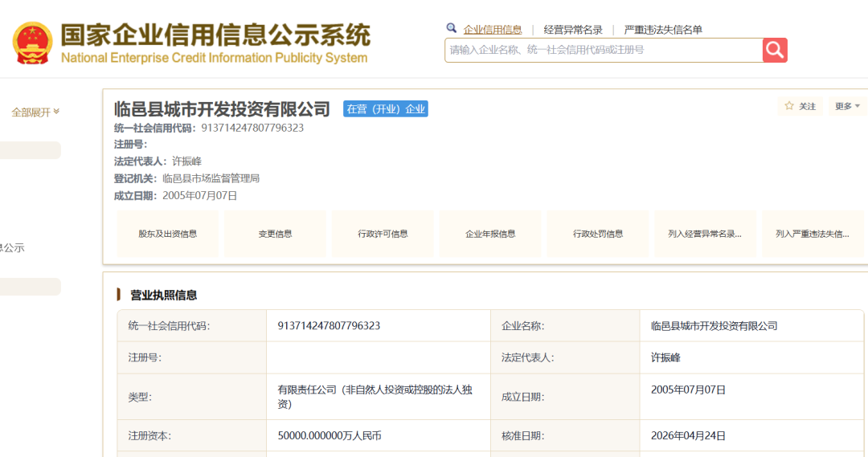This screenshot has width=868, height=457.
Task: Click the enterprise name search input field
Action: tap(603, 50)
